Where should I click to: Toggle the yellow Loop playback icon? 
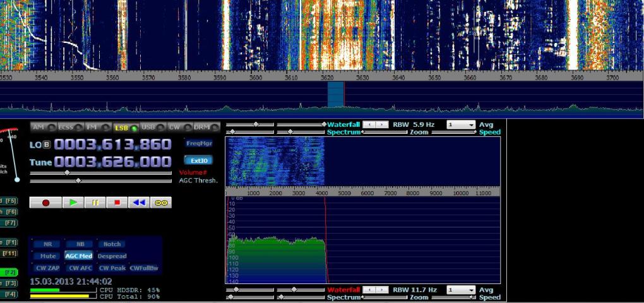161,203
